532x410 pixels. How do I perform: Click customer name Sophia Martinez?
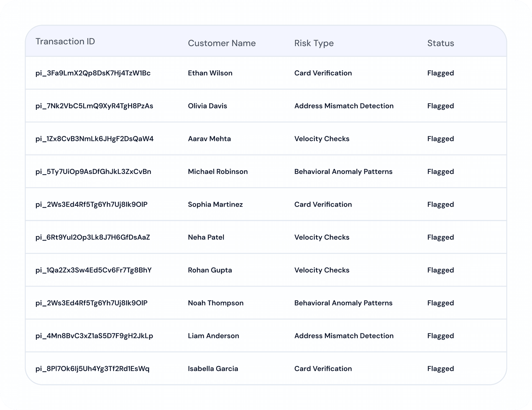point(215,204)
